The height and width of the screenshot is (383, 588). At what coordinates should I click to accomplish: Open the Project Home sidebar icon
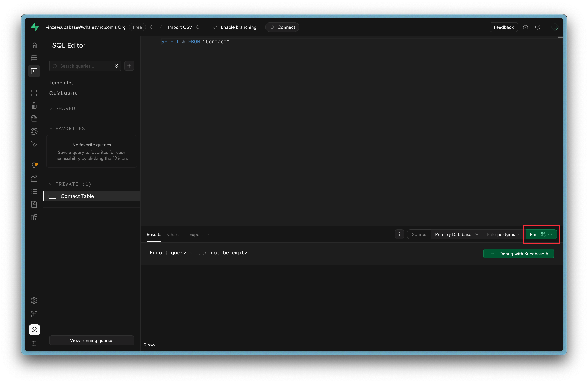34,45
